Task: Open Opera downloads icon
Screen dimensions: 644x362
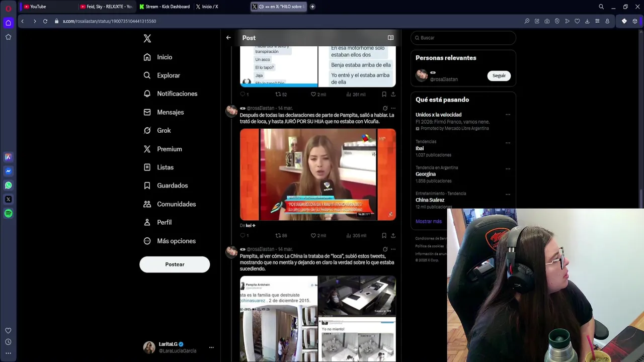Action: tap(587, 21)
